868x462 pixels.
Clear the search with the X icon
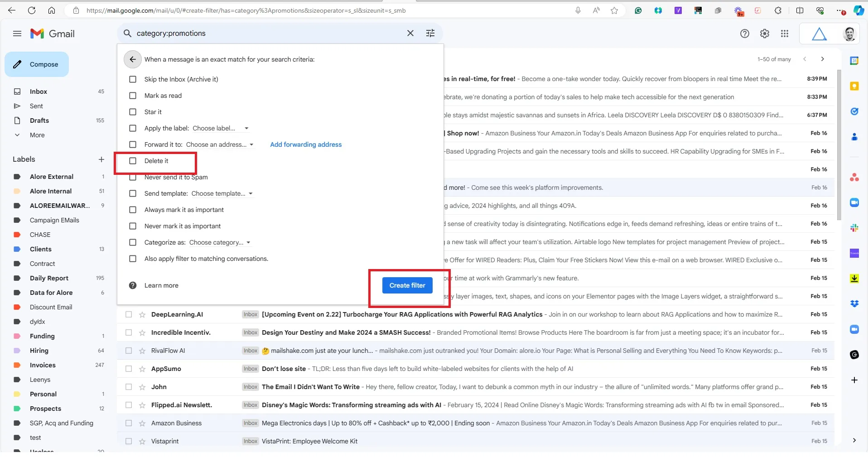pyautogui.click(x=410, y=33)
